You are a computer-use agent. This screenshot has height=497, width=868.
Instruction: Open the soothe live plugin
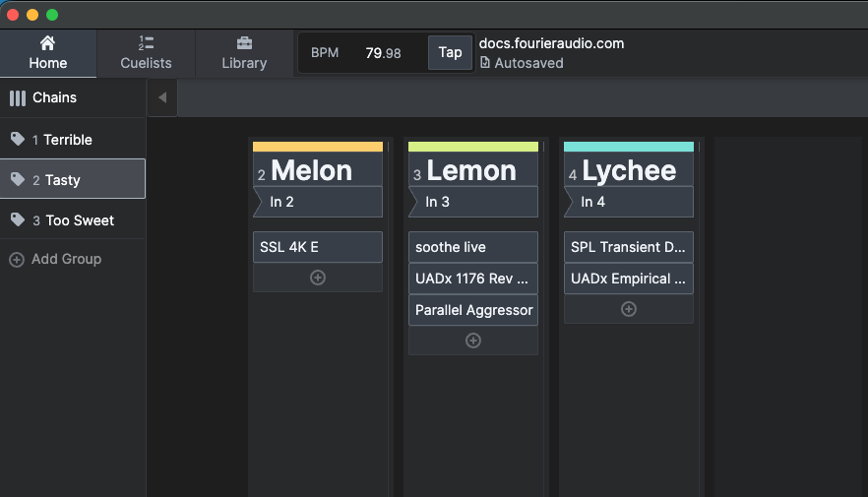pos(473,247)
